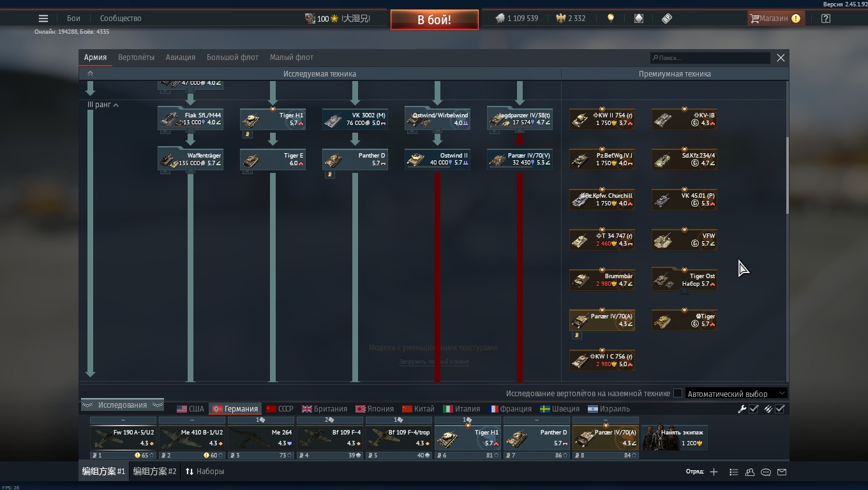
Task: Select premium Brummbär vehicle
Action: coord(602,279)
